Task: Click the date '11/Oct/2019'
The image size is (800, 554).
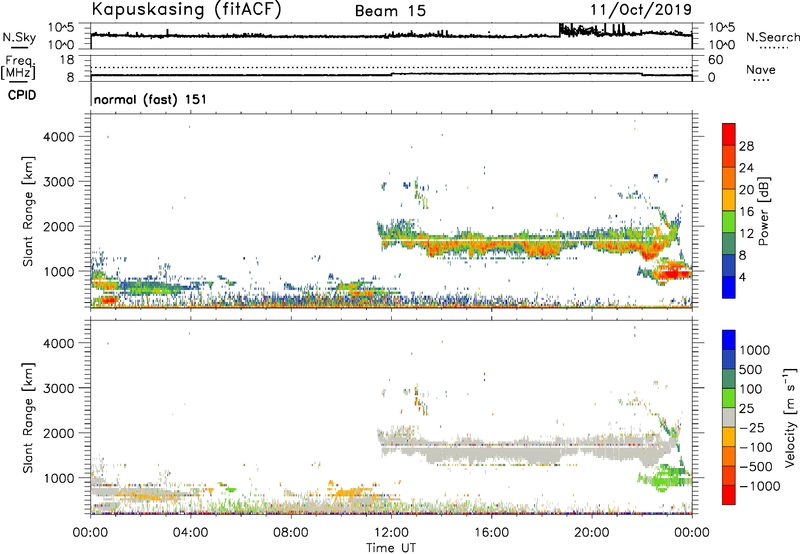Action: (641, 9)
